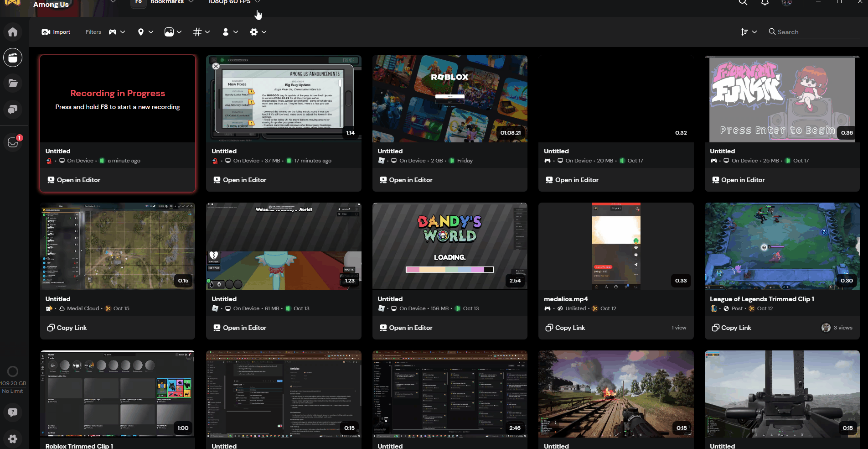Open the medalios.mp4 clip thumbnail
Screen dimensions: 868x449
[616, 246]
